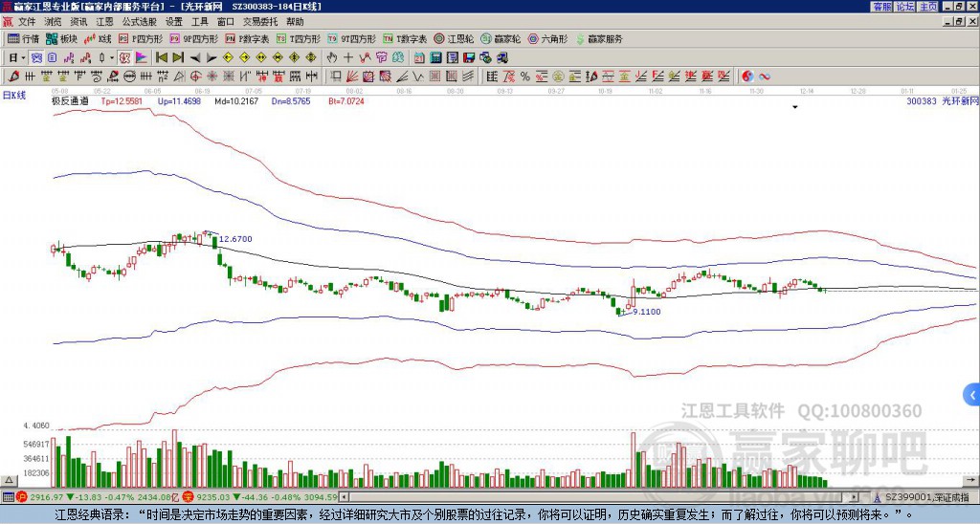
Task: Open the 主页 link in title bar
Action: [928, 7]
